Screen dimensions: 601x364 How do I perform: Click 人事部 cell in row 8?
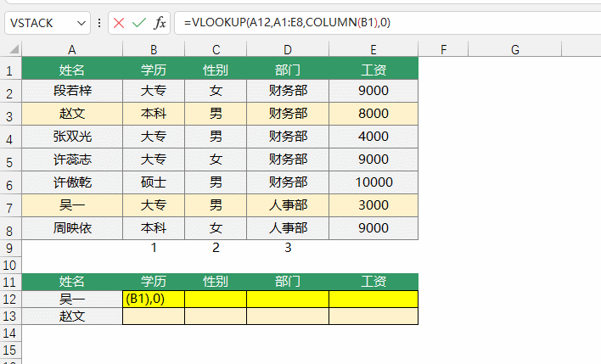tap(288, 228)
